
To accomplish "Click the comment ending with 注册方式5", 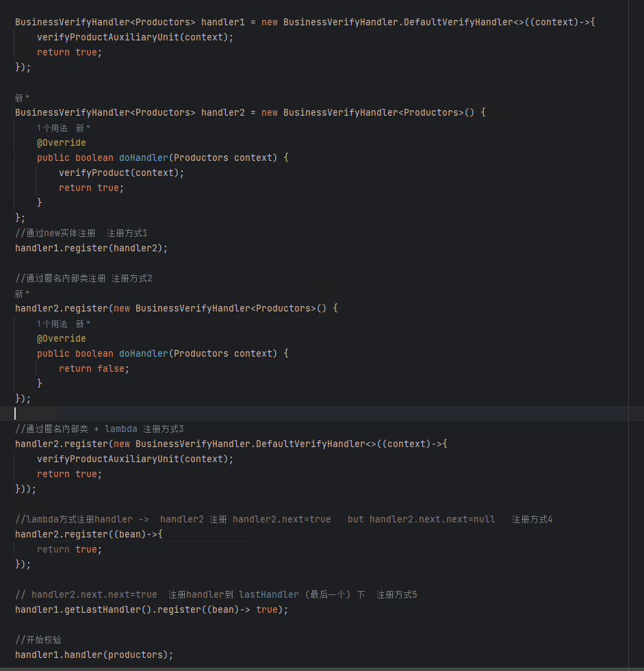I will [x=216, y=594].
